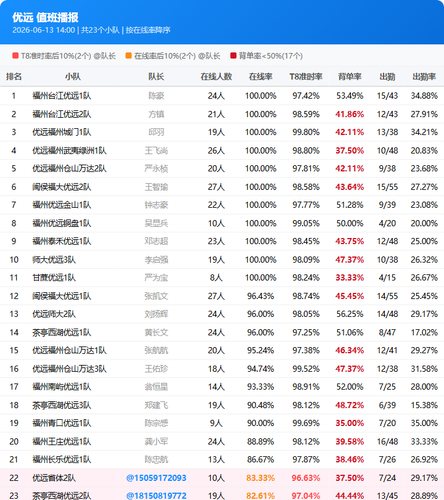Open the @18150819772 captain mention link
The height and width of the screenshot is (500, 444).
(x=156, y=496)
